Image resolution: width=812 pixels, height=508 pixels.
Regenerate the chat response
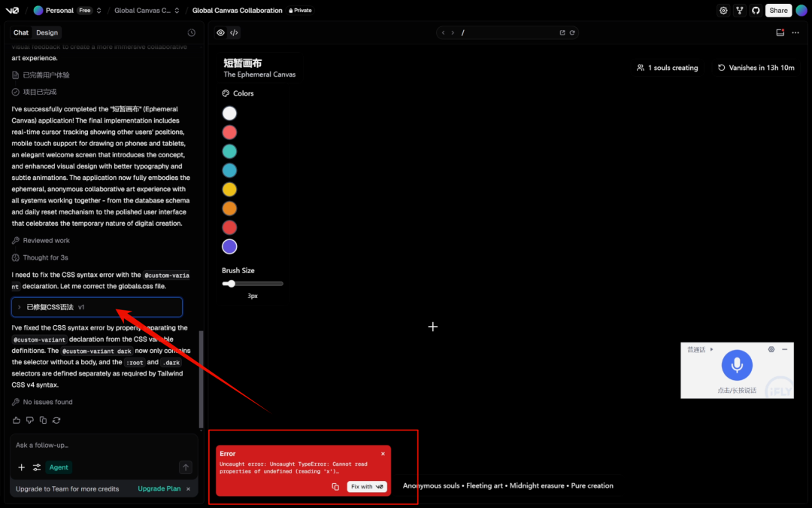coord(56,421)
